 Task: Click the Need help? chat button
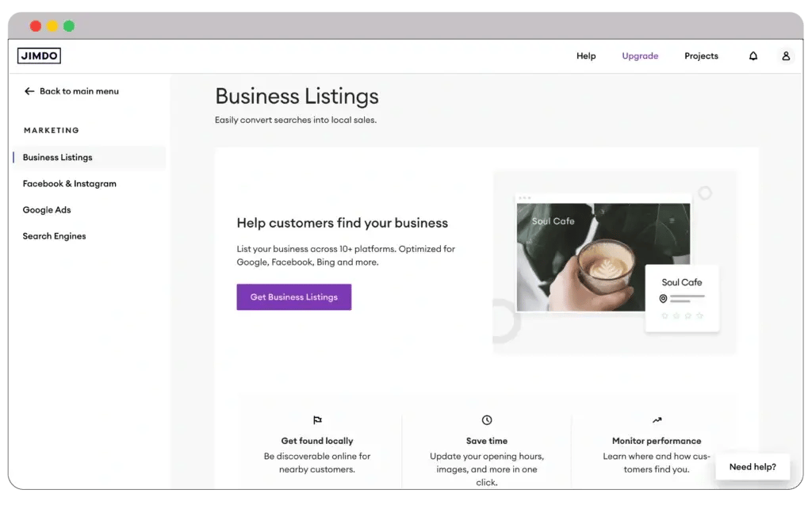pyautogui.click(x=753, y=467)
